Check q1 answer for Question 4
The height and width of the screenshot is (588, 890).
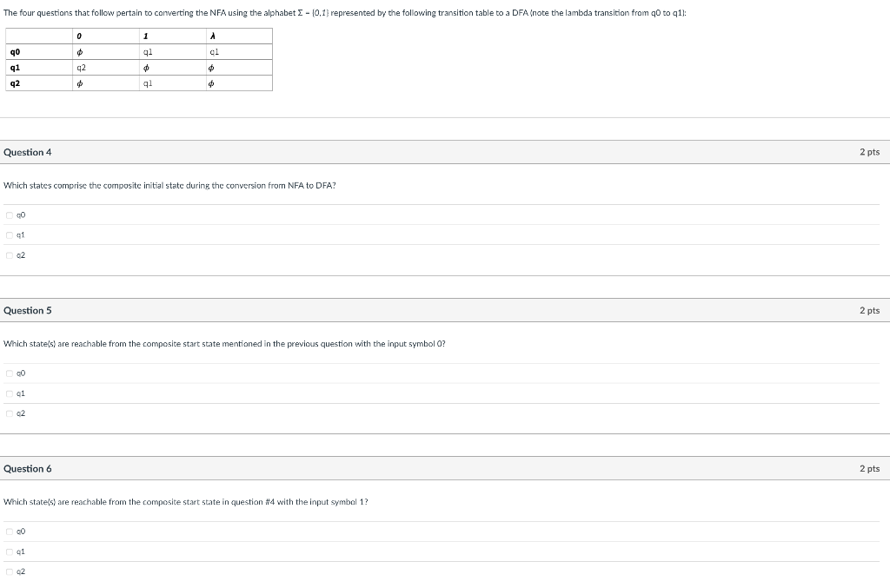pyautogui.click(x=9, y=235)
